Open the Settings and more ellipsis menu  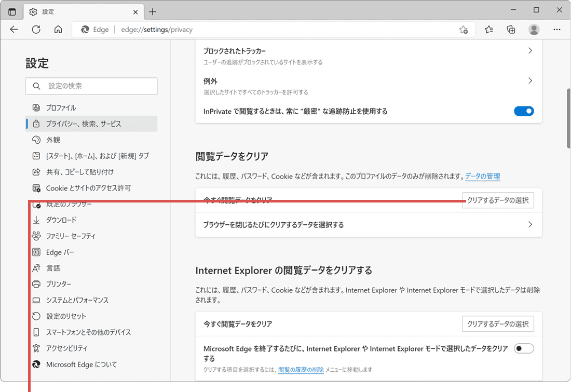point(557,30)
